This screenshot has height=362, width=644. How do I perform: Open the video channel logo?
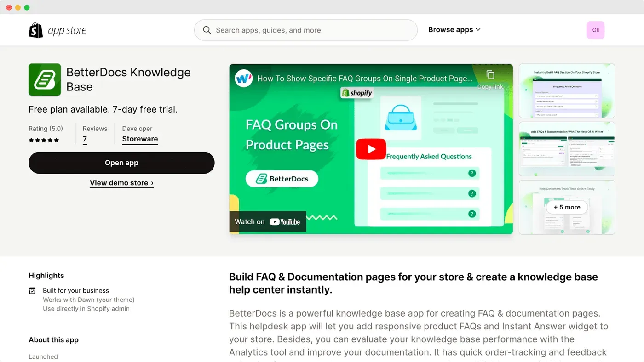(244, 78)
